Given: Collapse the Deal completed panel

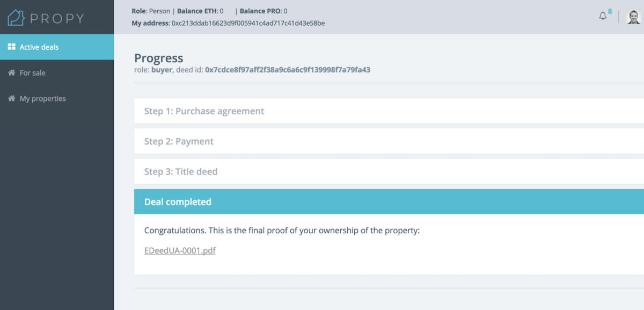Looking at the screenshot, I should (178, 202).
